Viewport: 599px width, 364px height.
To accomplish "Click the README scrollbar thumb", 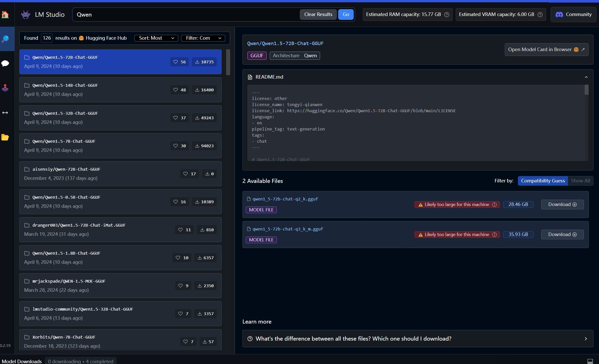I will (x=586, y=90).
